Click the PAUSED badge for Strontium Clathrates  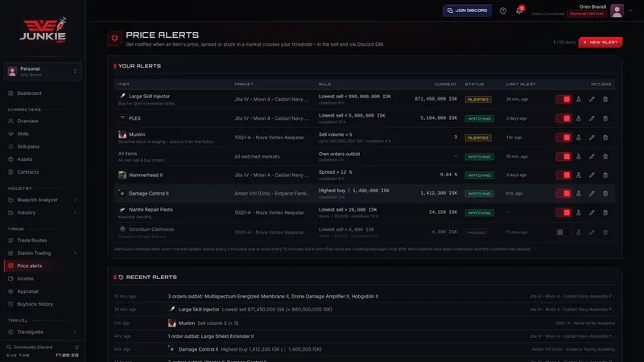(x=477, y=232)
